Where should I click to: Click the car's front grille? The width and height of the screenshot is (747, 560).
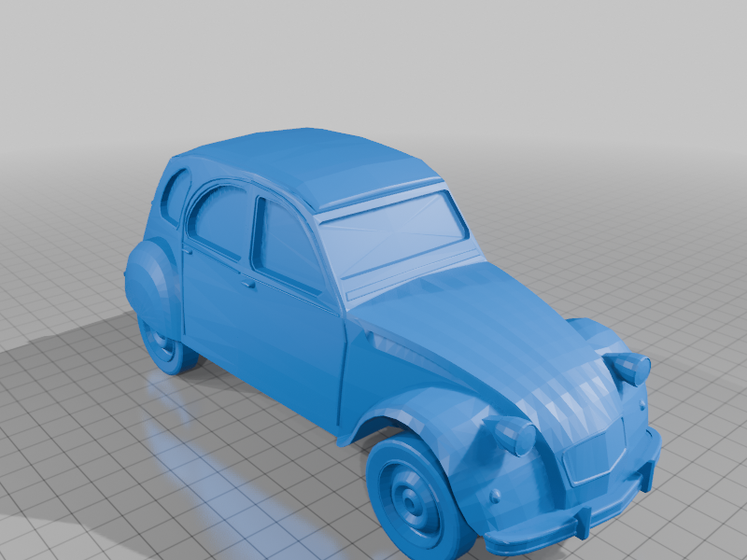[596, 453]
